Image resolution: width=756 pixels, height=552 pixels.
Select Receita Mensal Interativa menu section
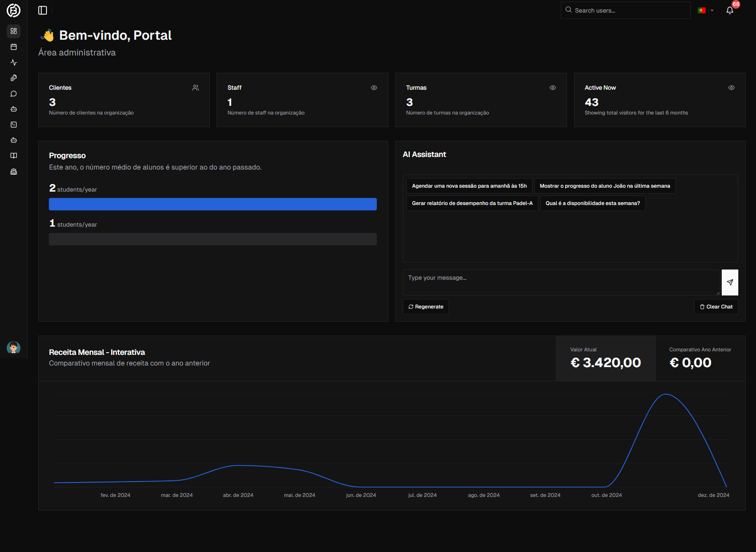click(x=97, y=352)
